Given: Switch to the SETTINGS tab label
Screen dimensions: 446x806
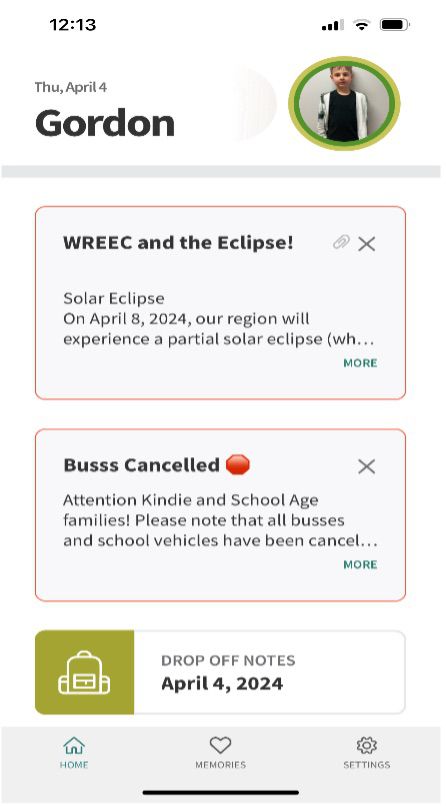Looking at the screenshot, I should point(366,764).
